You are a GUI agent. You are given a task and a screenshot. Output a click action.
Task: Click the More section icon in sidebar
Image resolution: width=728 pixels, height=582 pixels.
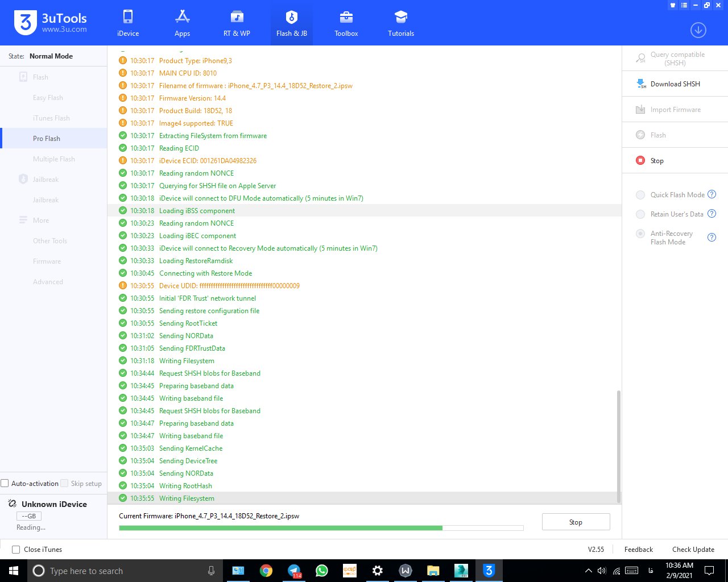23,221
